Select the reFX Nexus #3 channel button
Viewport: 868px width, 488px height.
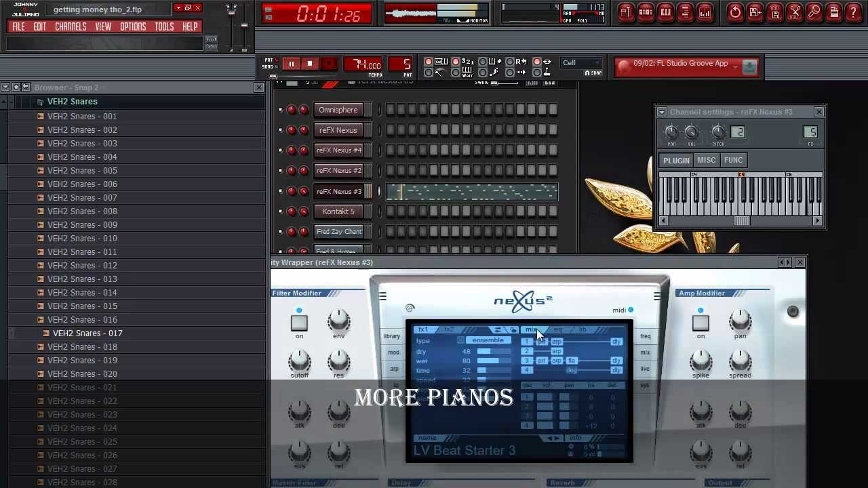pyautogui.click(x=338, y=191)
